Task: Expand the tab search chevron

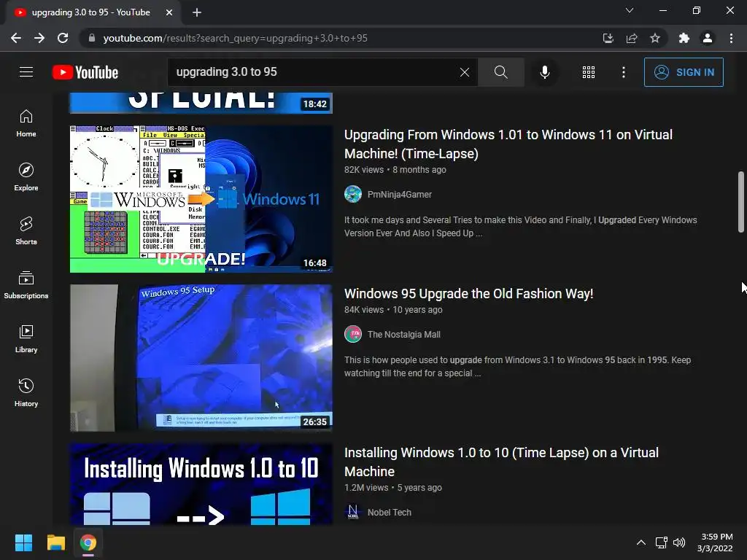Action: (630, 10)
